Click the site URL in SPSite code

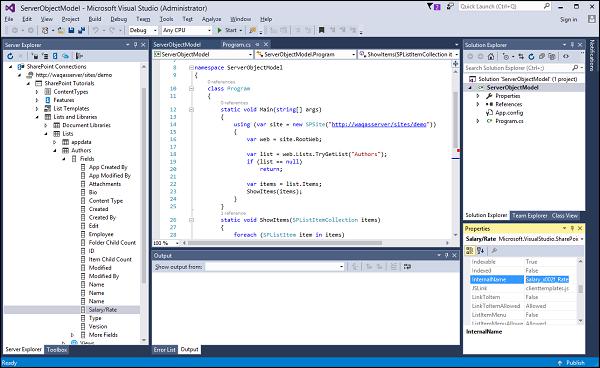(x=379, y=124)
